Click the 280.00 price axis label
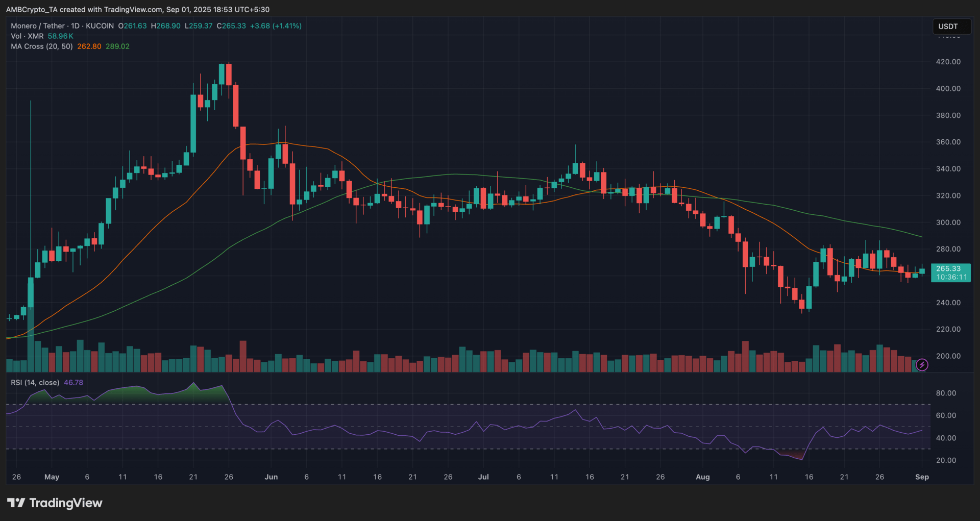This screenshot has width=980, height=521. click(x=948, y=249)
